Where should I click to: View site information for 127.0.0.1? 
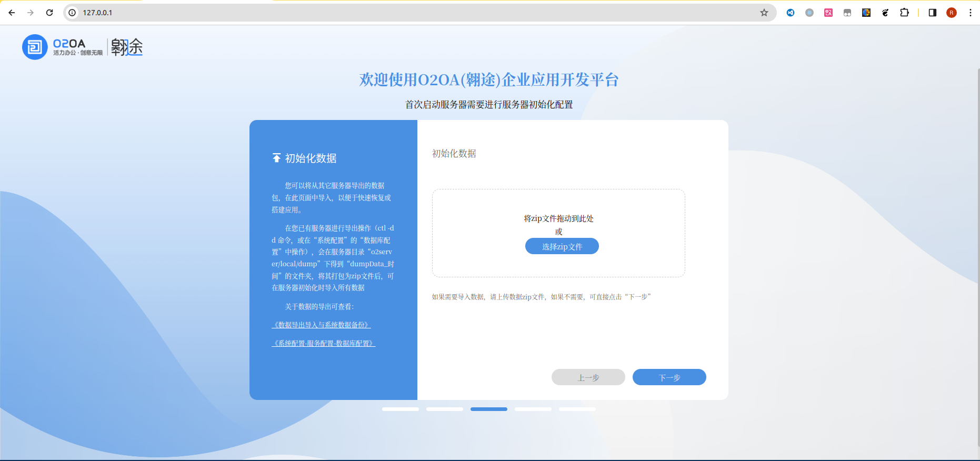pyautogui.click(x=73, y=13)
